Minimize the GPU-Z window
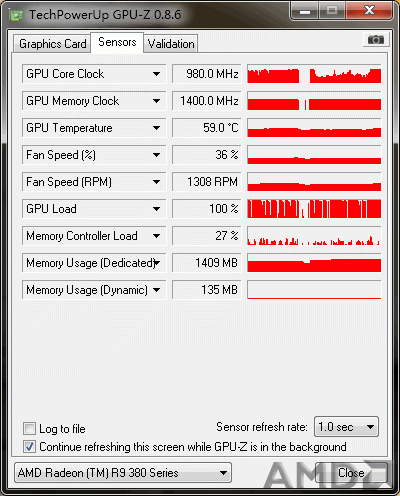This screenshot has height=496, width=400. tap(305, 12)
